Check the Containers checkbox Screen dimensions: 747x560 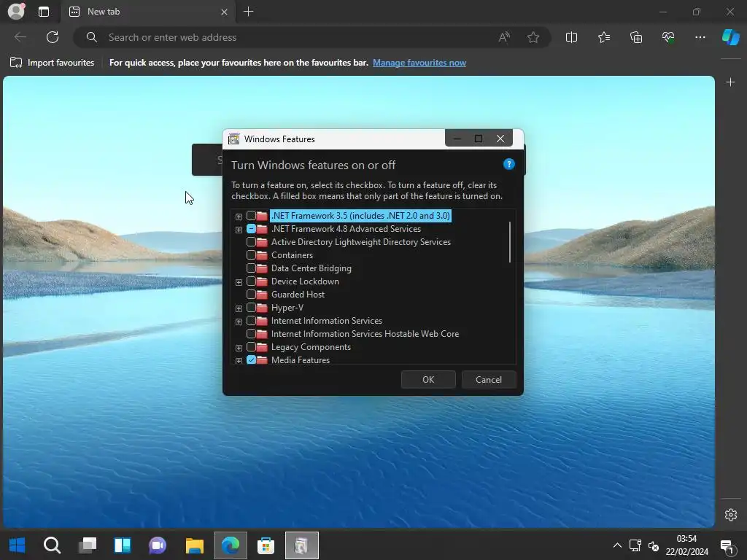[251, 255]
